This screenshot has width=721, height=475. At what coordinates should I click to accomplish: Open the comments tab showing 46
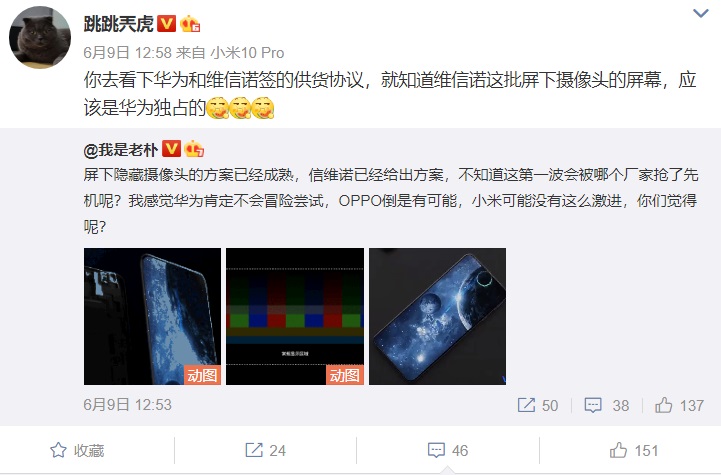tap(448, 450)
